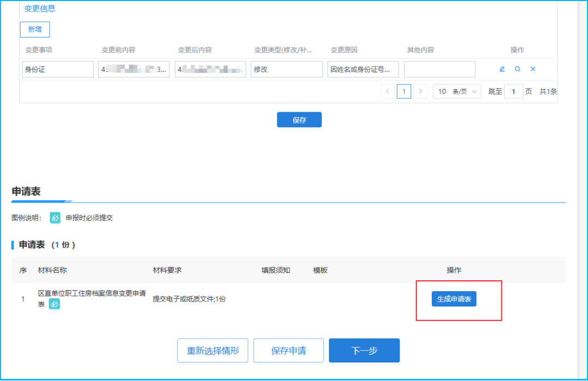This screenshot has width=588, height=381.
Task: Go to the previous page arrow
Action: 388,91
